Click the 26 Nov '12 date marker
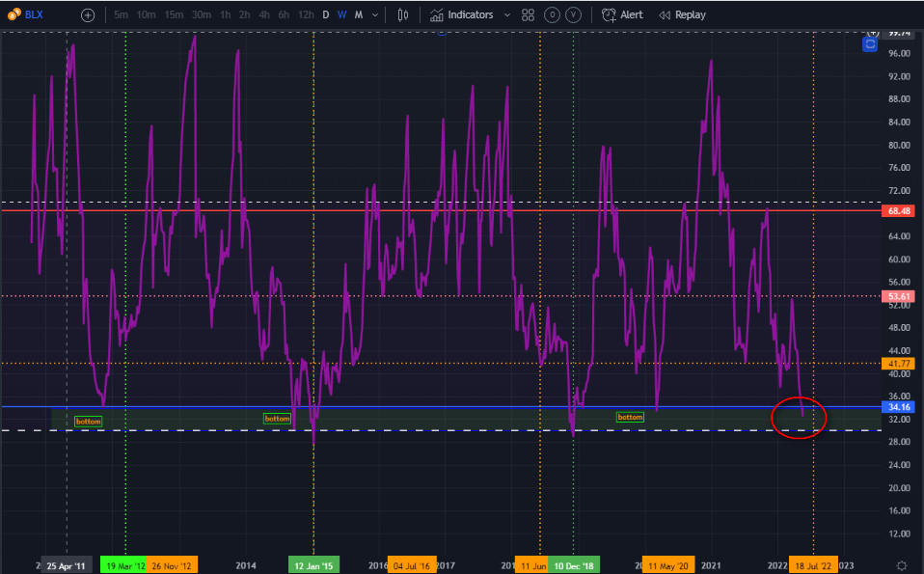 (x=172, y=565)
